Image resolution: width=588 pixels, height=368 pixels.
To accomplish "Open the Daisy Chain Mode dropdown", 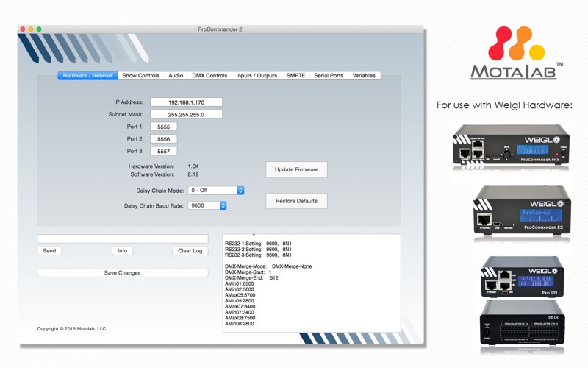I will point(216,191).
